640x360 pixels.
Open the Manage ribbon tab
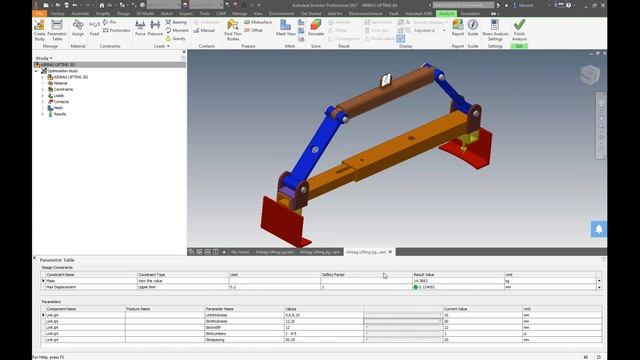click(x=240, y=13)
